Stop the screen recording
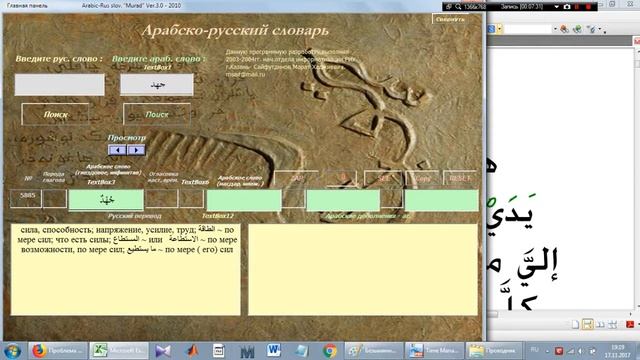 click(x=588, y=7)
